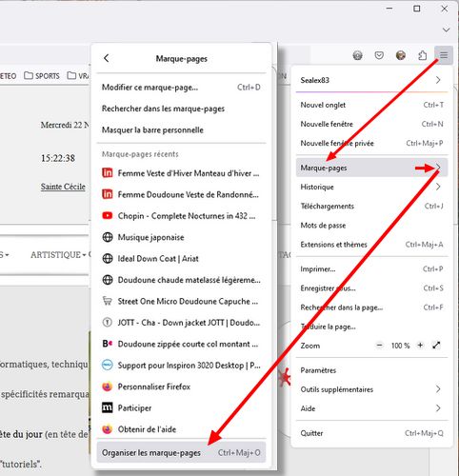Choose Traduire la page…
The image size is (459, 476).
pyautogui.click(x=371, y=327)
